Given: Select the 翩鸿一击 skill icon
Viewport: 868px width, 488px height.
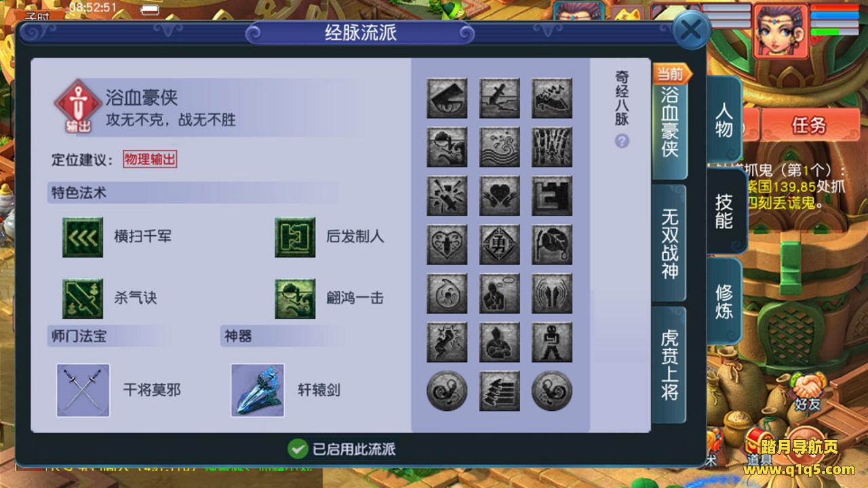Looking at the screenshot, I should (295, 299).
